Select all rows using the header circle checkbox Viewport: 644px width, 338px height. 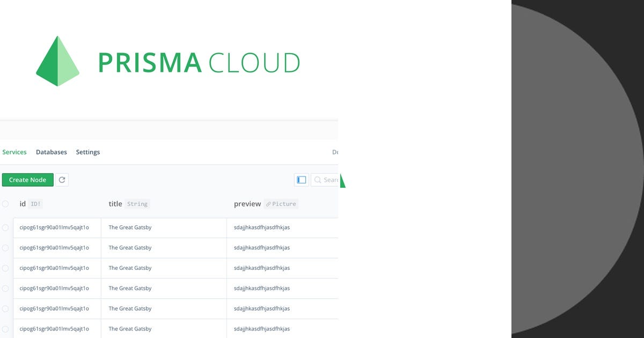tap(5, 204)
